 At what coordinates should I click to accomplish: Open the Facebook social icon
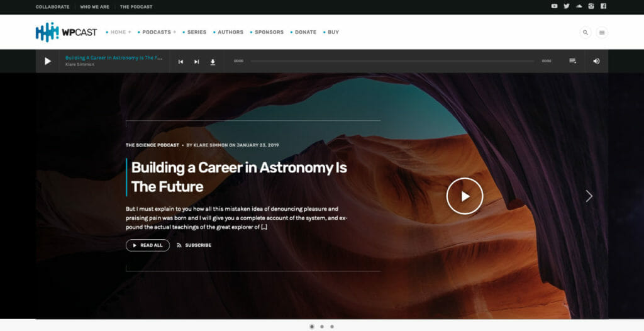pos(603,6)
